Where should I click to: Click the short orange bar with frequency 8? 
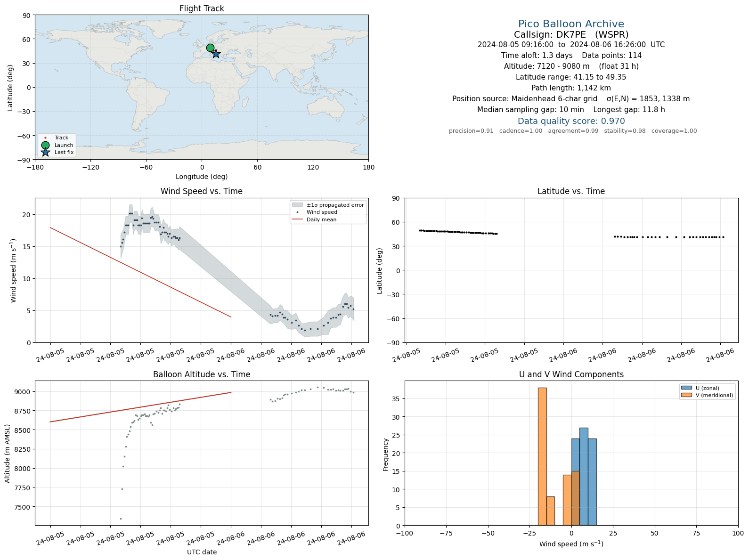click(x=551, y=511)
